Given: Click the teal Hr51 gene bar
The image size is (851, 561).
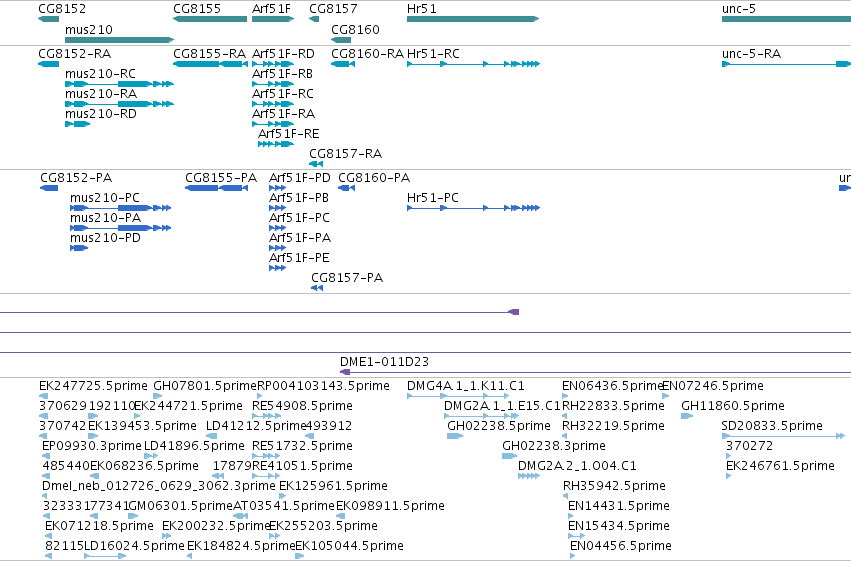Looking at the screenshot, I should pyautogui.click(x=473, y=19).
